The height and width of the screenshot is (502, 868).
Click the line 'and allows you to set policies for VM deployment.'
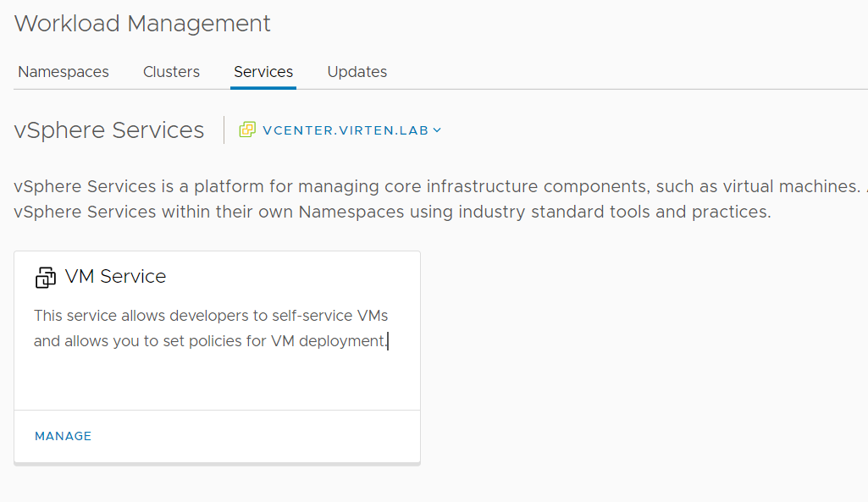[x=210, y=341]
